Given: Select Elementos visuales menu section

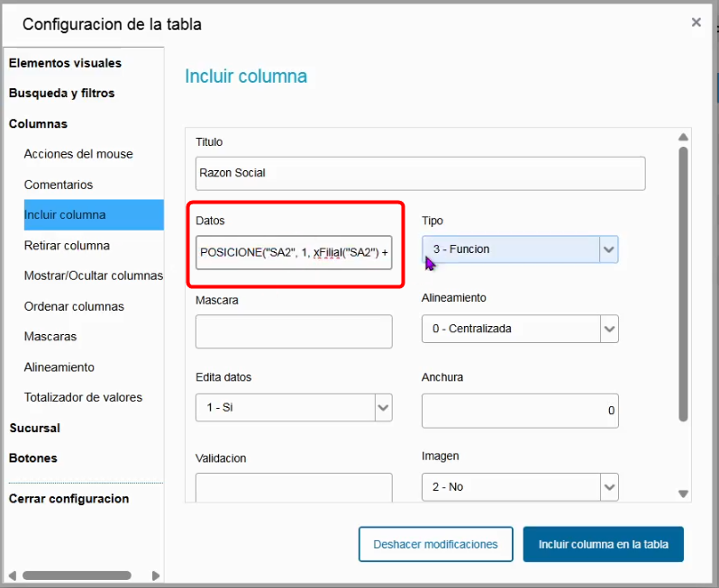Looking at the screenshot, I should click(65, 63).
